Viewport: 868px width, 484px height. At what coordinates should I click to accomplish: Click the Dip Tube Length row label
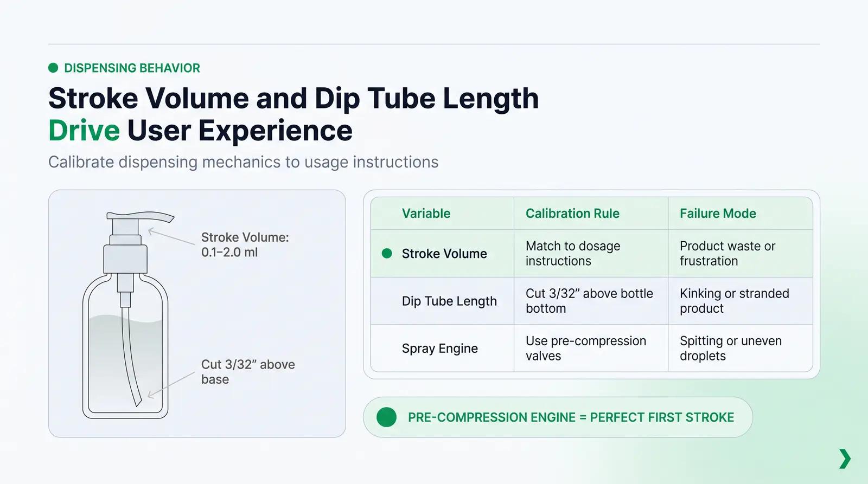[449, 301]
